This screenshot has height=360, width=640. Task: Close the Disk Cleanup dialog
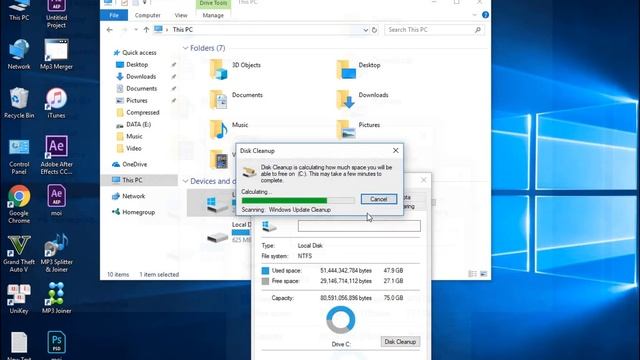tap(396, 151)
